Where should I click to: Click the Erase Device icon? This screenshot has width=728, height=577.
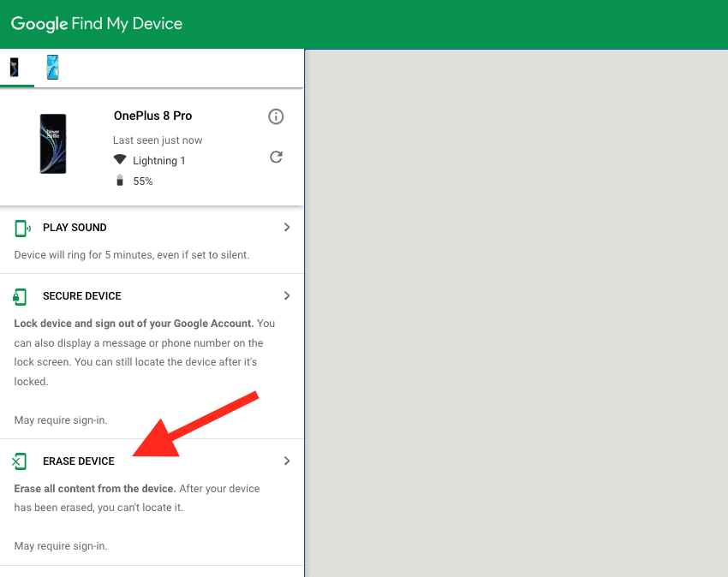(19, 461)
